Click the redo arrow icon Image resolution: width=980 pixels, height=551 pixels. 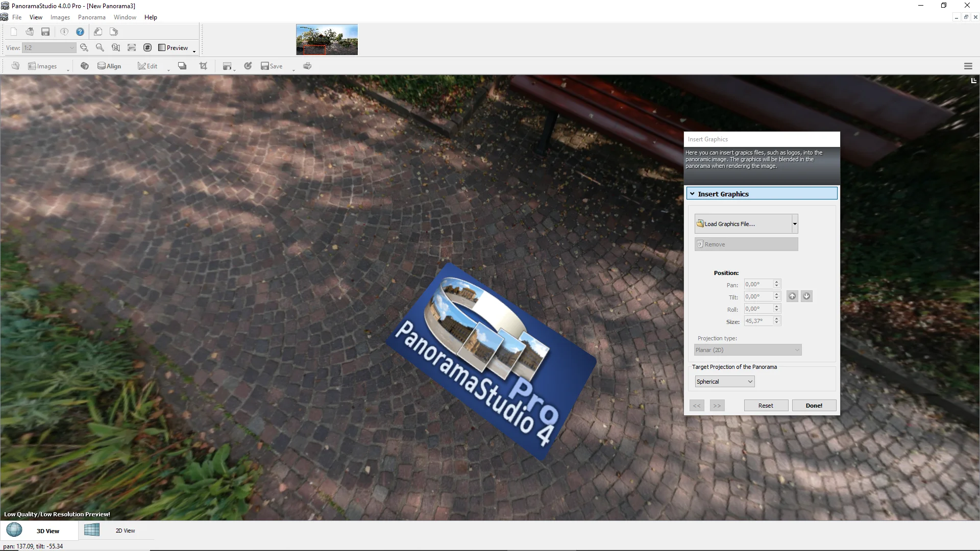[114, 32]
